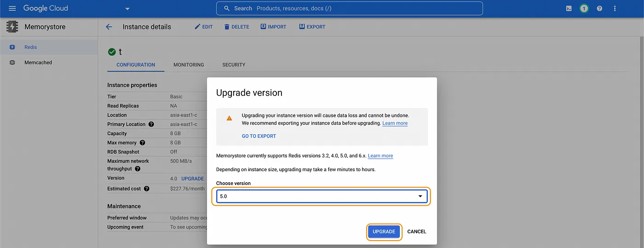The width and height of the screenshot is (644, 248).
Task: Open the three-dot more options menu
Action: click(615, 9)
